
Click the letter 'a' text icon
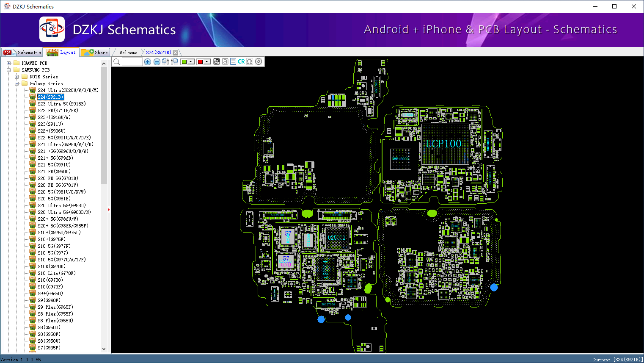225,61
